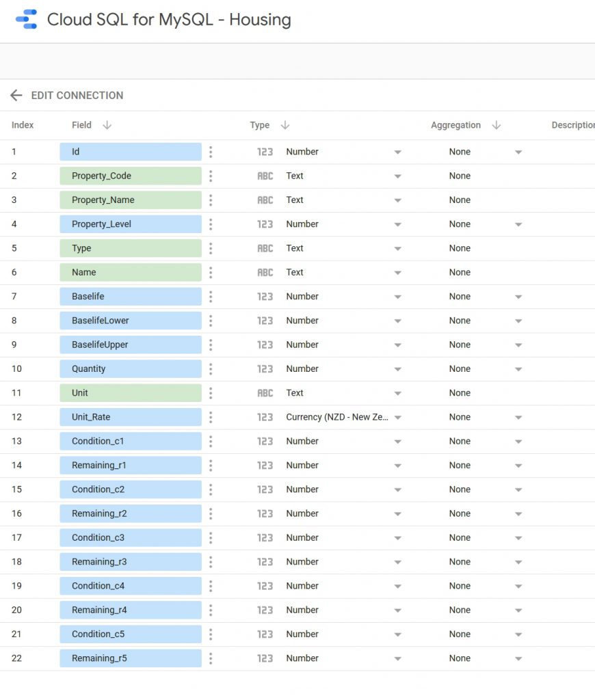Open Unit_Rate currency type dropdown

397,418
